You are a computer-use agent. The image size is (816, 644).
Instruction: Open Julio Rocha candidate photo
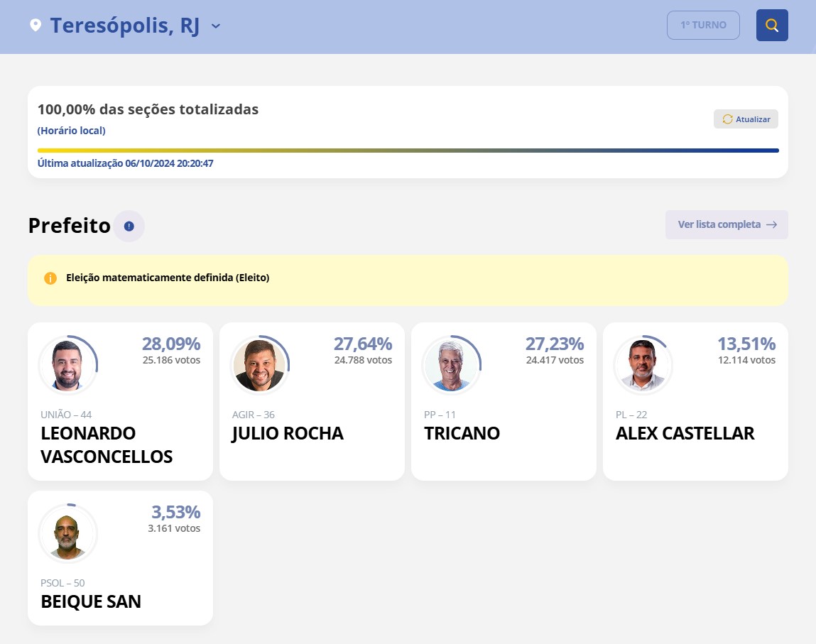tap(259, 365)
